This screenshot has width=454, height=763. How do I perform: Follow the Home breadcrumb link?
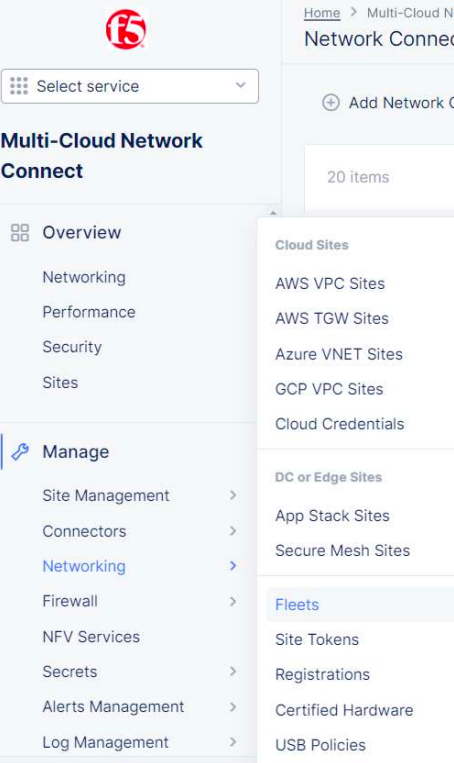322,13
